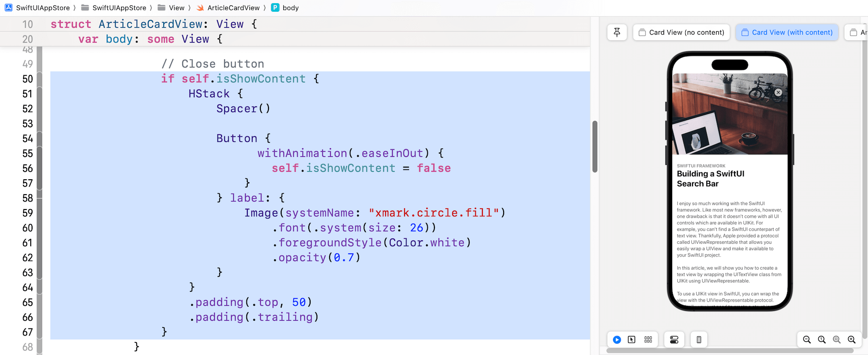Click 'Image' on line 59
868x355 pixels.
(x=261, y=213)
